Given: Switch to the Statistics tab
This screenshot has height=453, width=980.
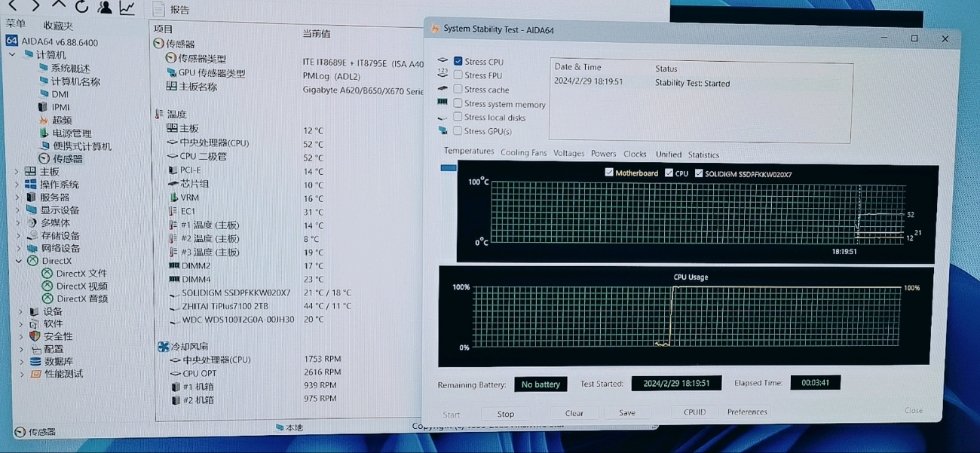Looking at the screenshot, I should (703, 155).
